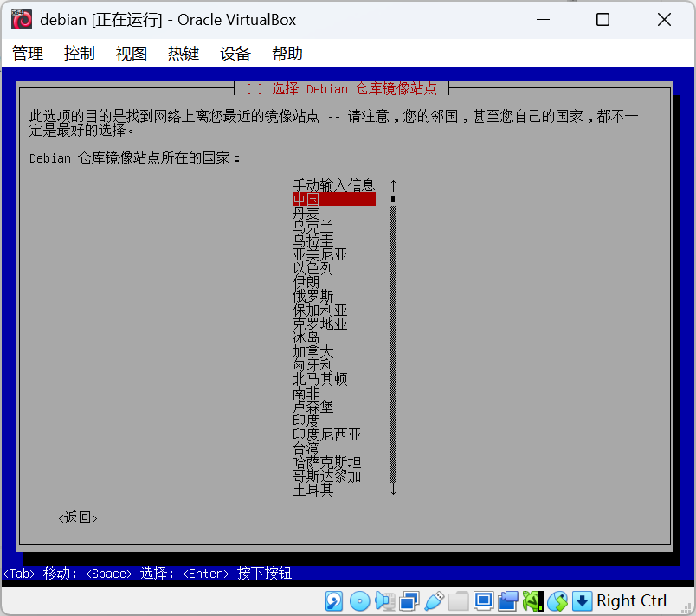Open the 管理 menu
The image size is (696, 616).
(x=28, y=54)
